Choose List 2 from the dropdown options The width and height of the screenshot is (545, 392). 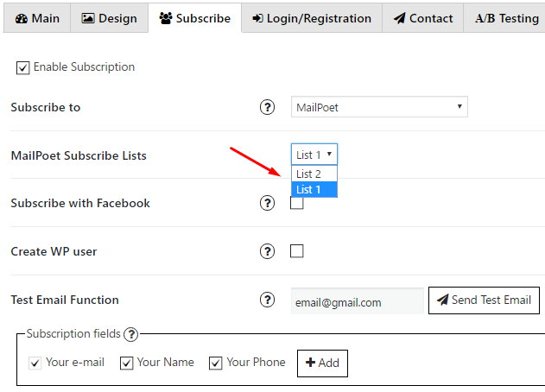314,174
